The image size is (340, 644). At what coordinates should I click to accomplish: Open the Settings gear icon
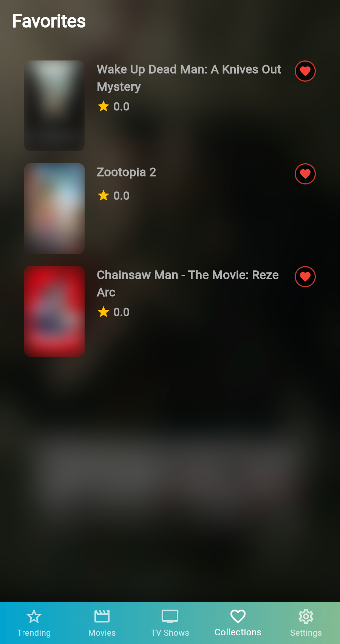(x=306, y=616)
